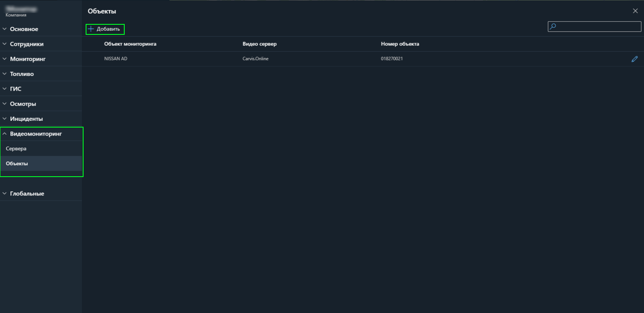Select the Объекты menu item
This screenshot has height=313, width=644.
[17, 164]
